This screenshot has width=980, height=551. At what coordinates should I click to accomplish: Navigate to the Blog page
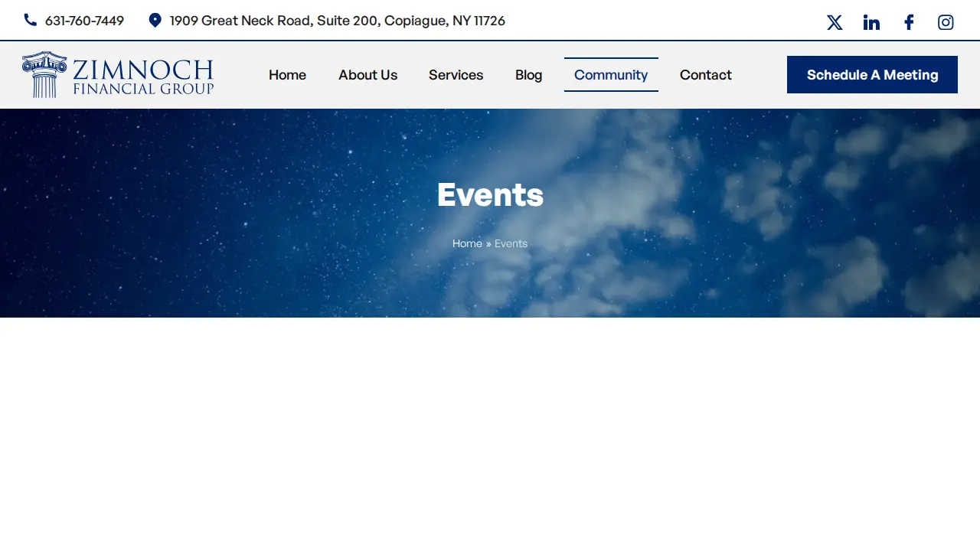pyautogui.click(x=528, y=75)
